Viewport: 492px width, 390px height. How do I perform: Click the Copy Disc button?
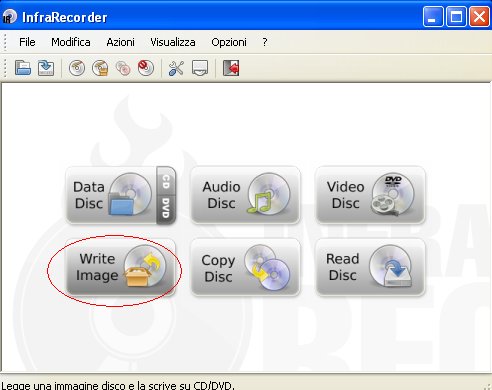pos(245,267)
